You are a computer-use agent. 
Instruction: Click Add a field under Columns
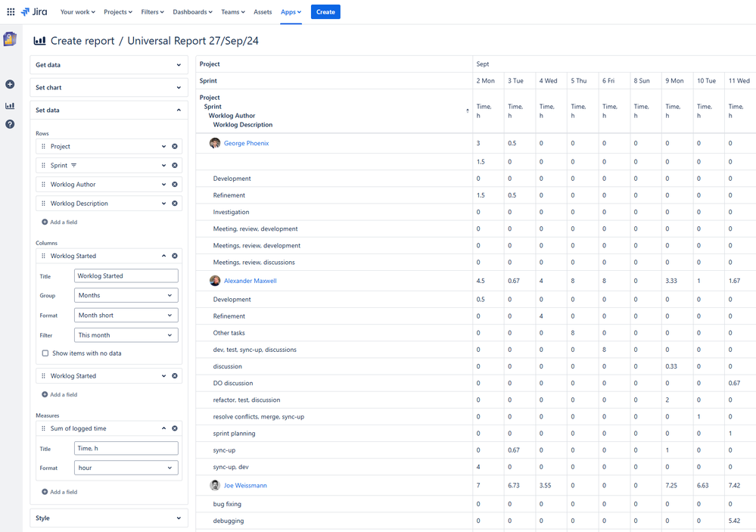(59, 394)
